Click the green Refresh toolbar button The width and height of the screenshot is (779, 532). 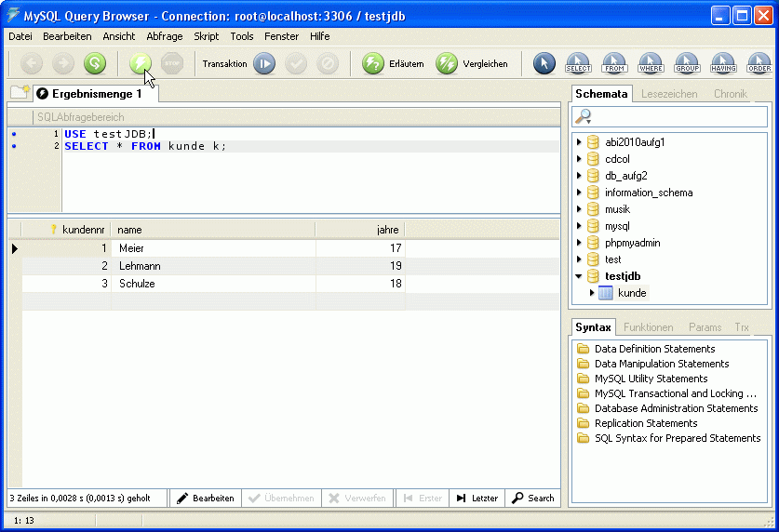[x=94, y=63]
